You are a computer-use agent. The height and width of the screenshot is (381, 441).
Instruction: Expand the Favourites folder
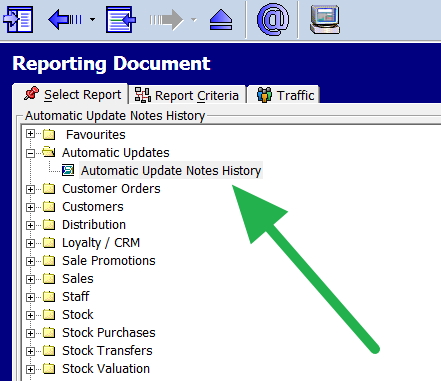tap(30, 134)
